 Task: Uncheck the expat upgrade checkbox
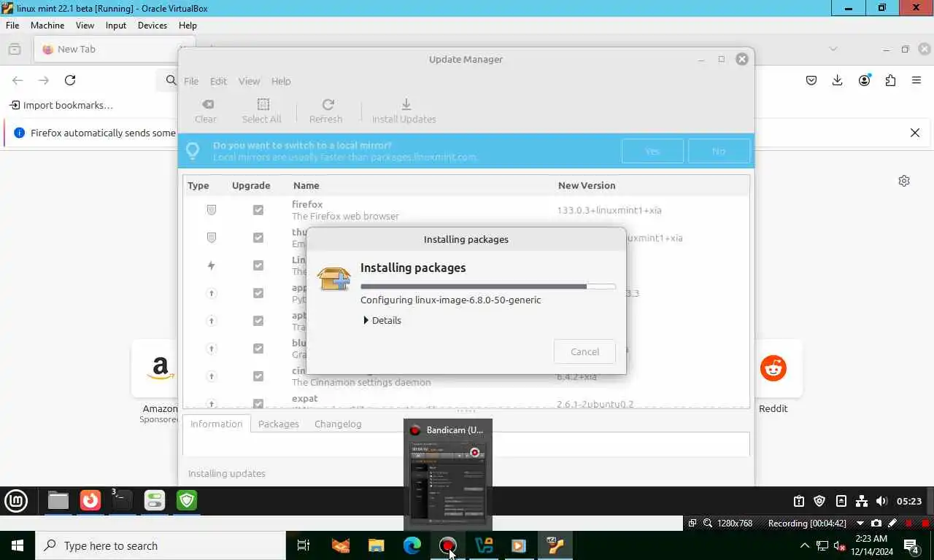tap(258, 403)
